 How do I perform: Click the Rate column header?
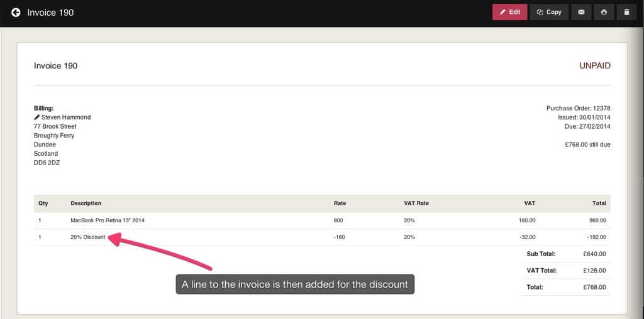(x=340, y=203)
